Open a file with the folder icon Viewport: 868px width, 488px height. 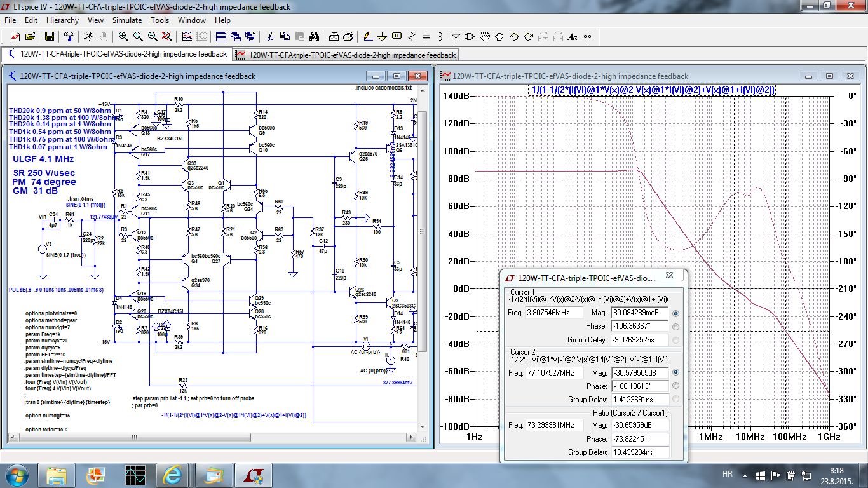(30, 36)
